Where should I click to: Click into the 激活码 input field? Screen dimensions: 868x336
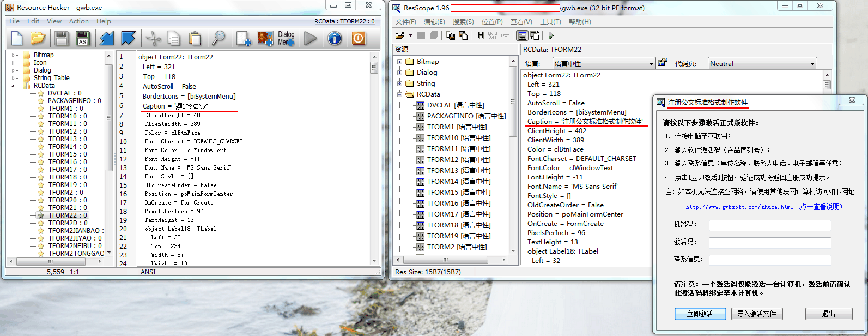click(x=770, y=242)
